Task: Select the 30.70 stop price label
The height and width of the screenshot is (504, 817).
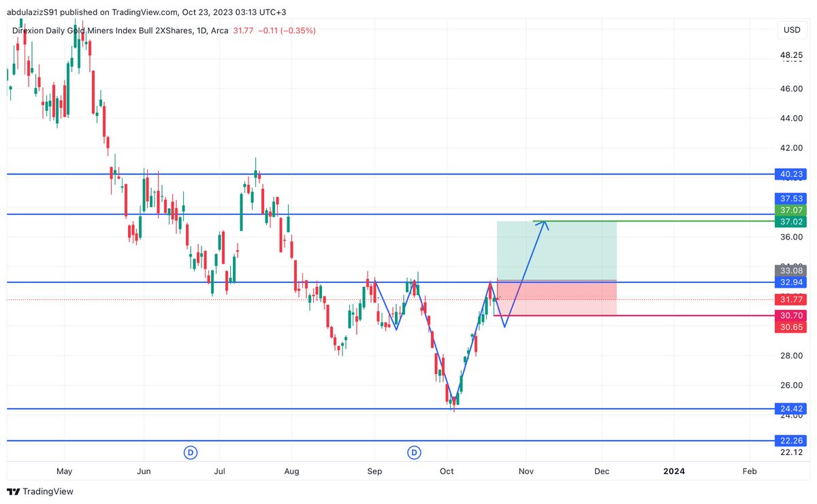Action: [x=792, y=316]
